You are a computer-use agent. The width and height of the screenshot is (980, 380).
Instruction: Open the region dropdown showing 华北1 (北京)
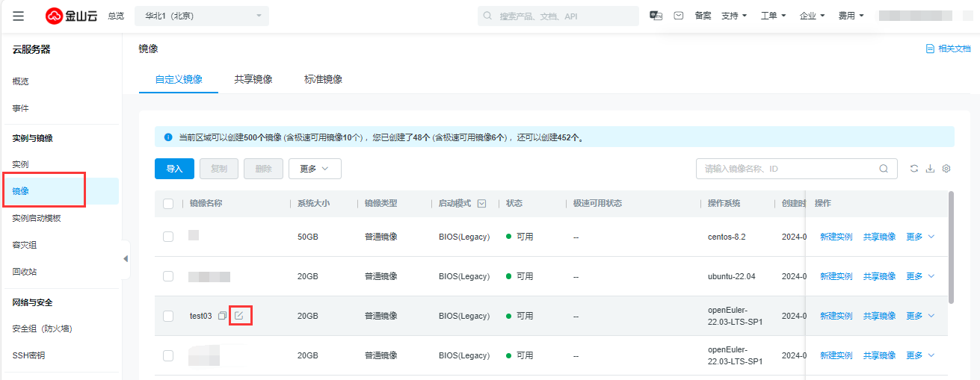click(202, 16)
